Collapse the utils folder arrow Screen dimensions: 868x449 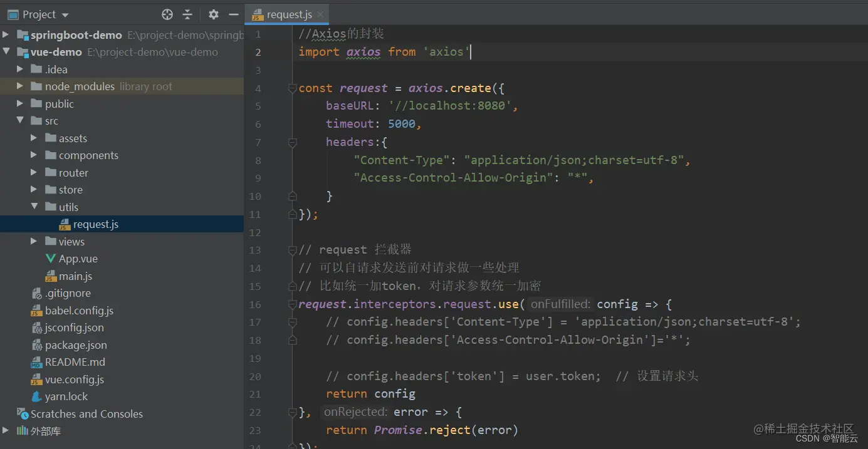pos(34,207)
